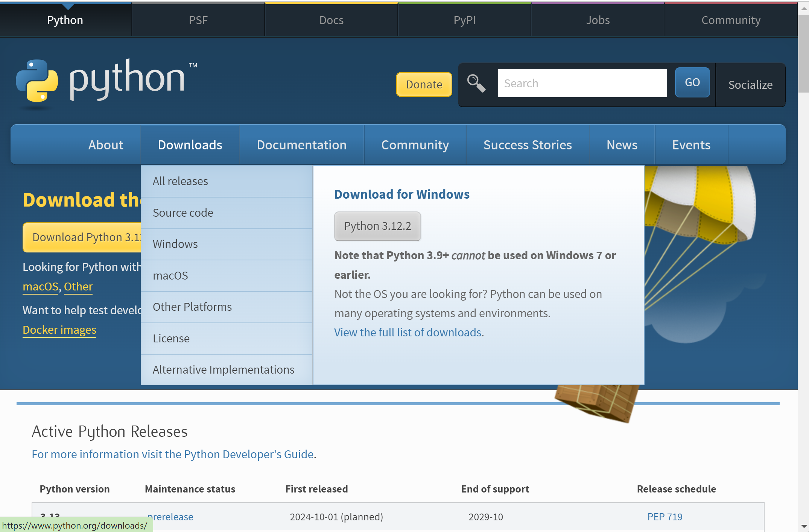809x532 pixels.
Task: Select Alternative Implementations menu item
Action: point(223,369)
